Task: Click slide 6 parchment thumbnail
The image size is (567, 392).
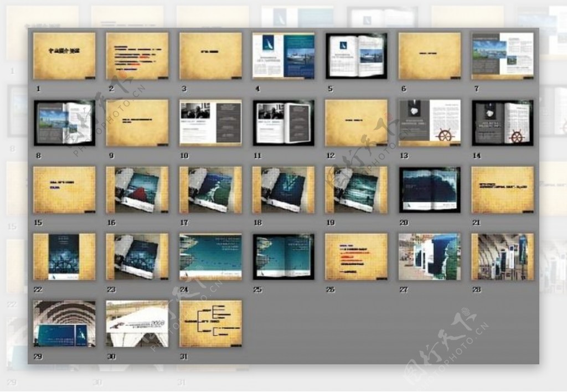Action: (x=430, y=56)
